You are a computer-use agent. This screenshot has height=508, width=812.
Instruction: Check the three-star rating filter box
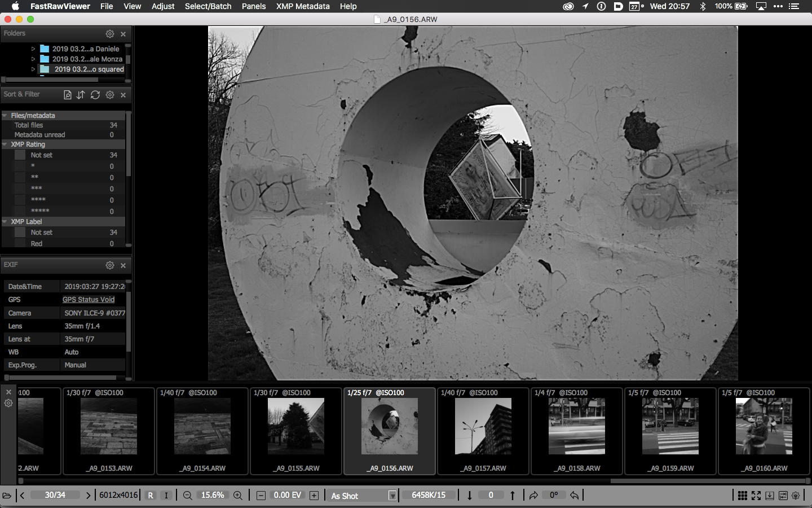click(20, 189)
